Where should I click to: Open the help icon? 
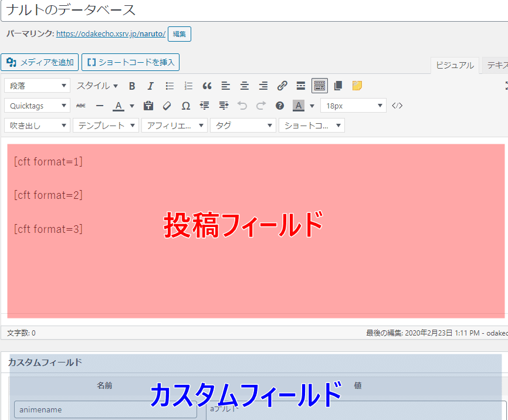click(279, 106)
